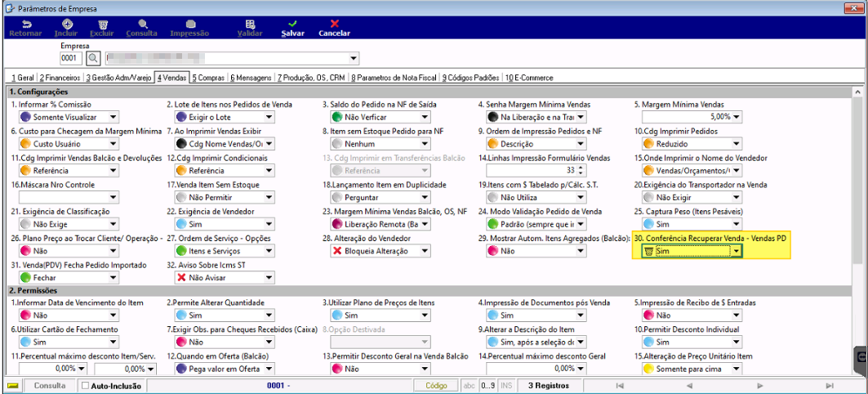The width and height of the screenshot is (868, 394).
Task: Click the Código button in status bar
Action: pyautogui.click(x=436, y=386)
